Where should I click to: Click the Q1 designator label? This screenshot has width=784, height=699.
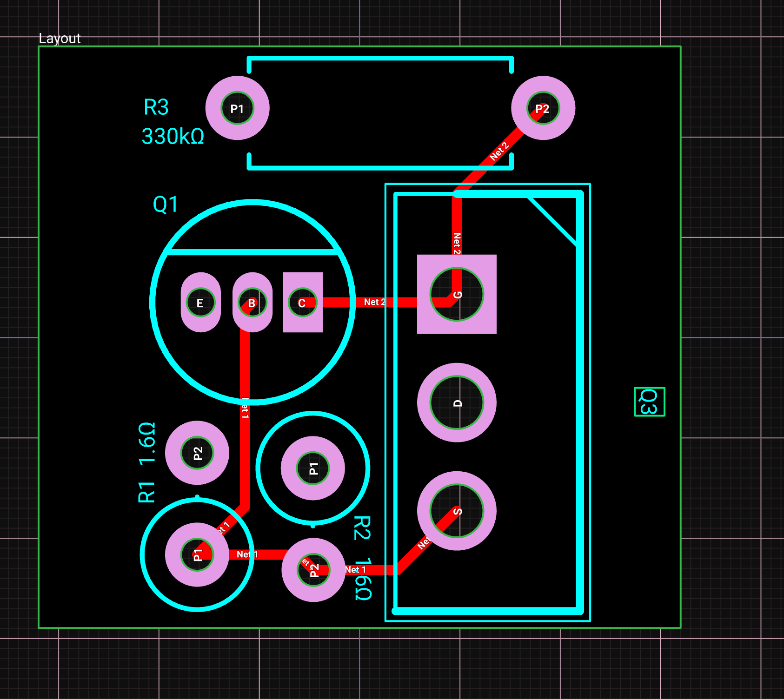[x=166, y=204]
